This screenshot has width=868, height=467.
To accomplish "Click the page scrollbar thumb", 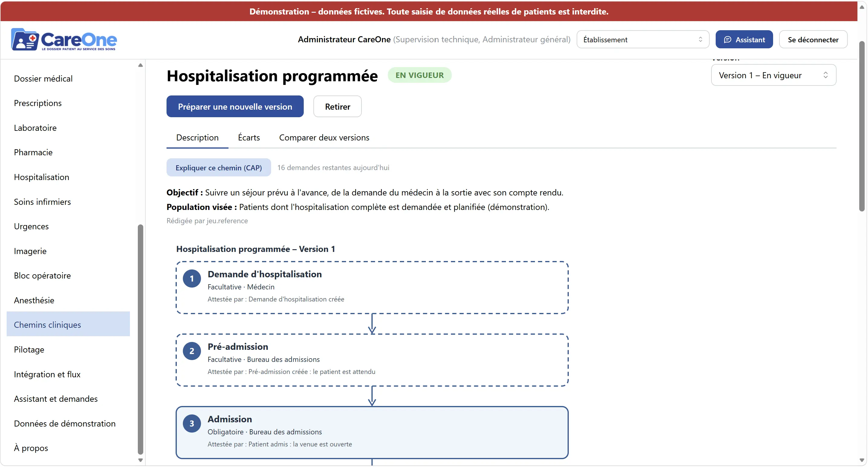I will coord(862,126).
